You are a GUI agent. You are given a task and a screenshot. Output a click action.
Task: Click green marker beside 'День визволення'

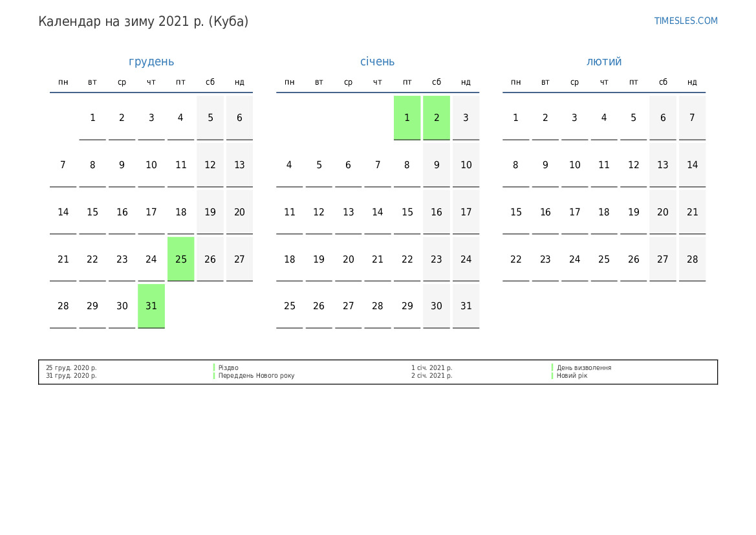pos(552,367)
